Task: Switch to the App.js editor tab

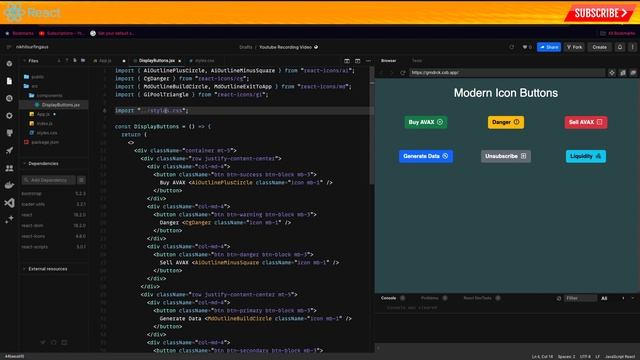Action: tap(104, 61)
